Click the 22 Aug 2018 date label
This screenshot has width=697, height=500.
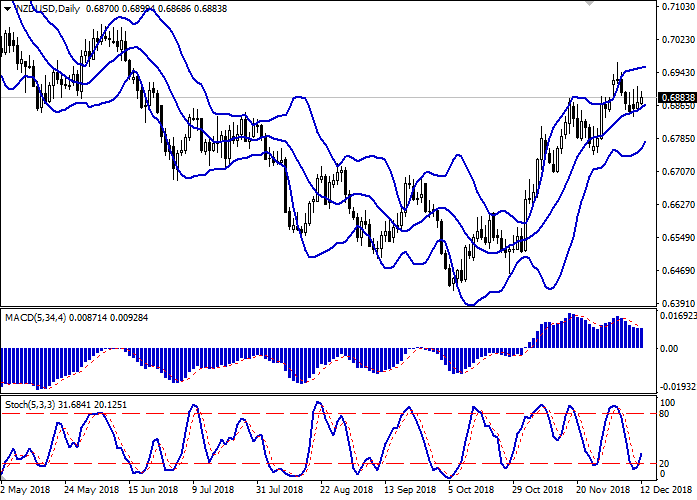(x=346, y=490)
